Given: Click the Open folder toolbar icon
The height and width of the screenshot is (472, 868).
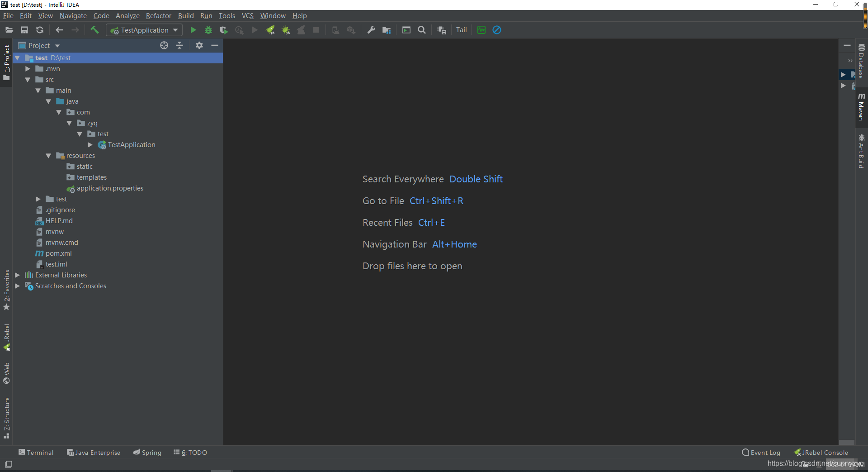Looking at the screenshot, I should pos(9,30).
